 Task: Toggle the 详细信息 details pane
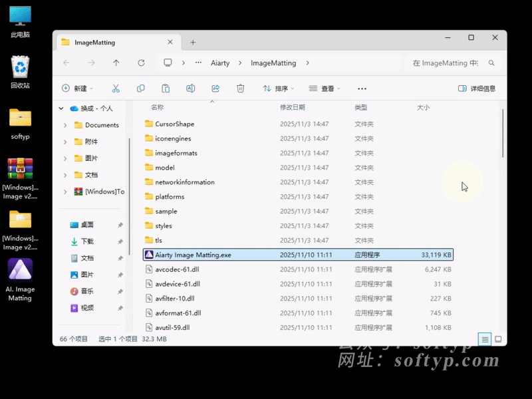pyautogui.click(x=477, y=88)
